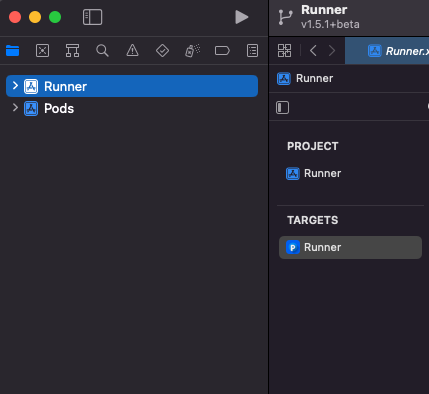
Task: Click the Pods project blueprint icon
Action: pos(31,108)
